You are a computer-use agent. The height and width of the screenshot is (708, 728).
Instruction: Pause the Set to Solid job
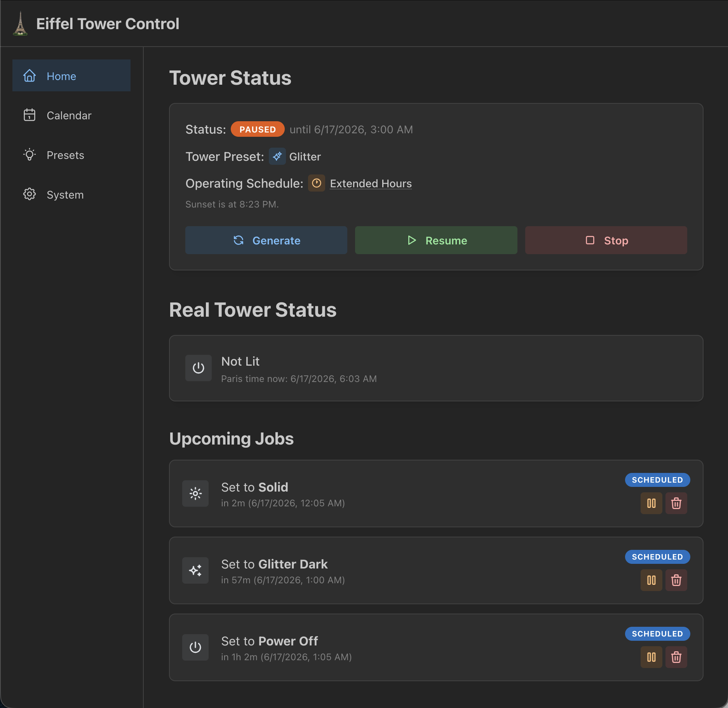tap(651, 503)
